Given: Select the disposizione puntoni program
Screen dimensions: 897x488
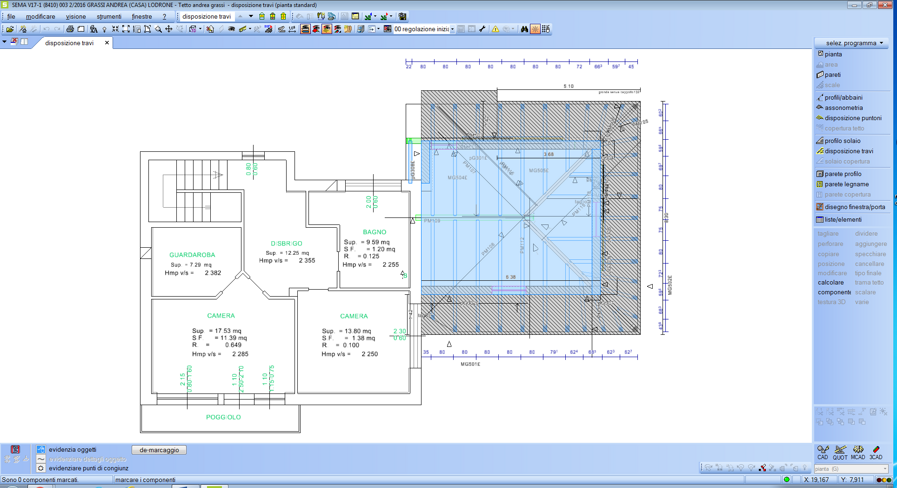Looking at the screenshot, I should [852, 118].
